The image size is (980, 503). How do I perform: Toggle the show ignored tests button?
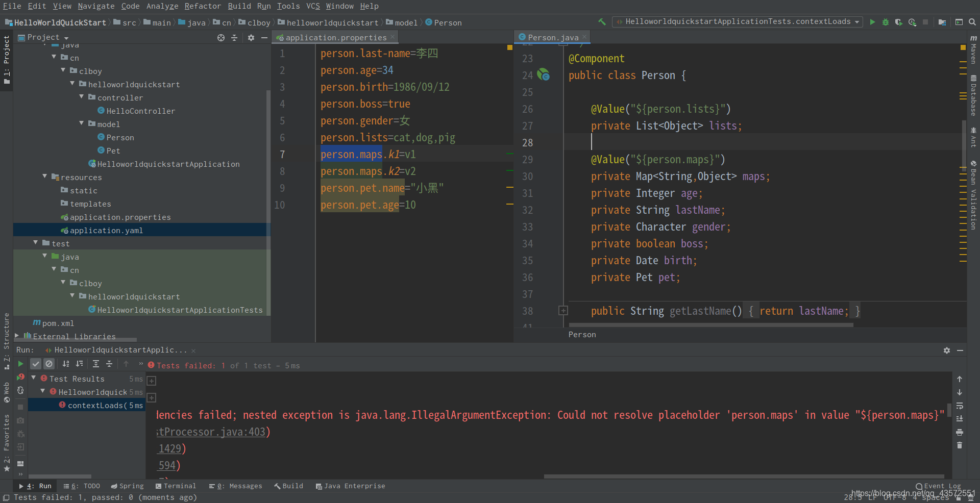click(x=49, y=364)
